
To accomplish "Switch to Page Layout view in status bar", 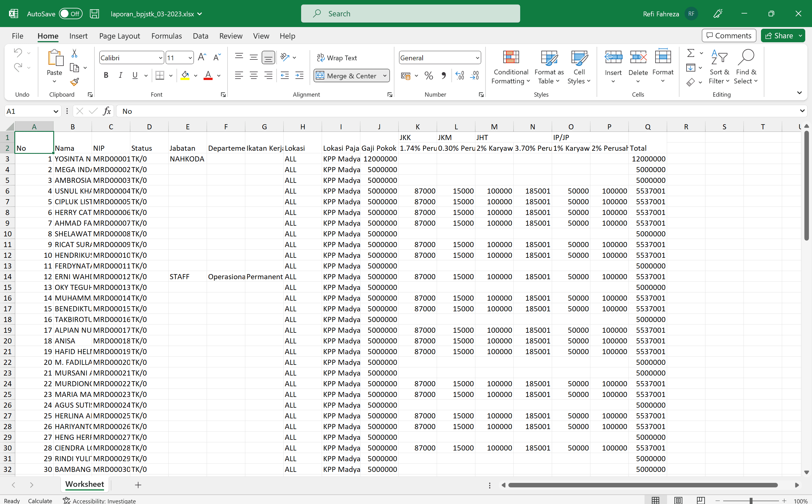I will [678, 500].
